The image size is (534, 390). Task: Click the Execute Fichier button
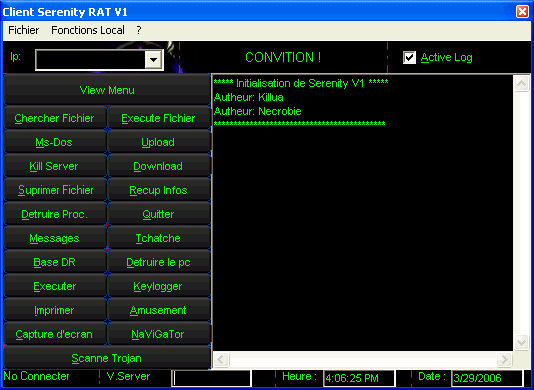[x=159, y=118]
